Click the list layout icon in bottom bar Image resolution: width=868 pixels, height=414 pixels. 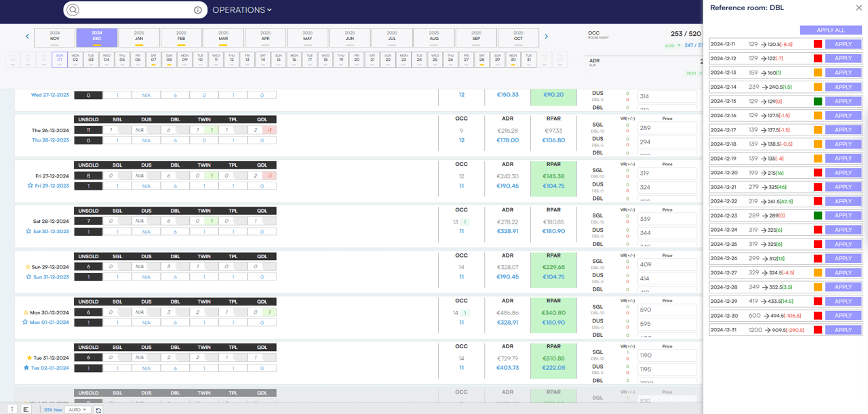26,409
